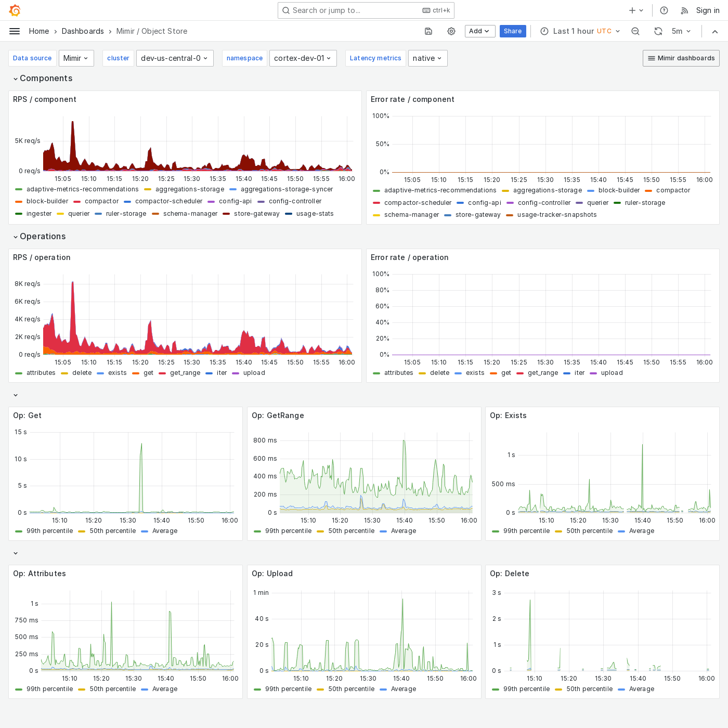Image resolution: width=728 pixels, height=728 pixels.
Task: Open the hamburger navigation menu
Action: pos(15,31)
